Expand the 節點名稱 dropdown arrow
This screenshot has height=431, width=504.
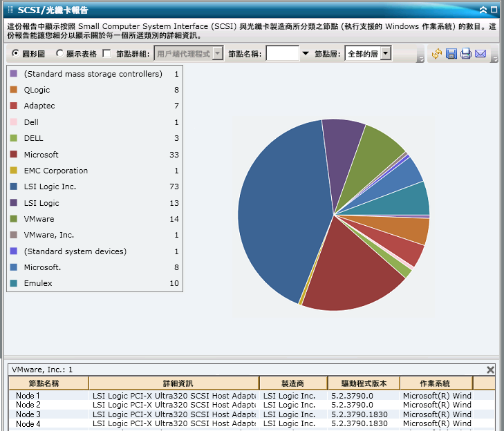tap(306, 54)
